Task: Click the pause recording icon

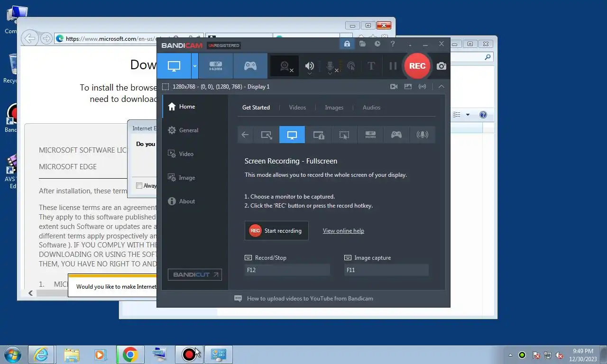Action: tap(393, 66)
